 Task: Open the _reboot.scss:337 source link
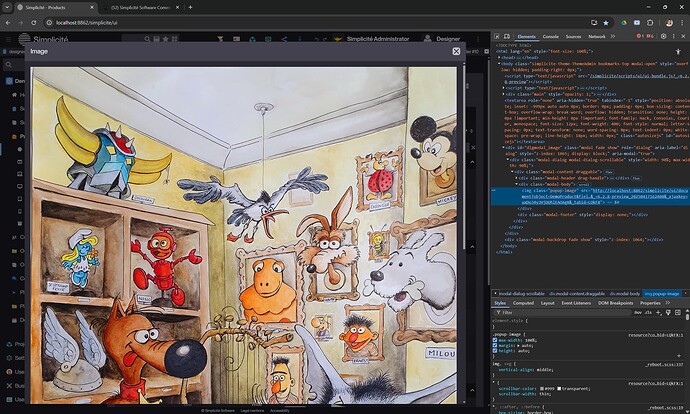pyautogui.click(x=664, y=364)
